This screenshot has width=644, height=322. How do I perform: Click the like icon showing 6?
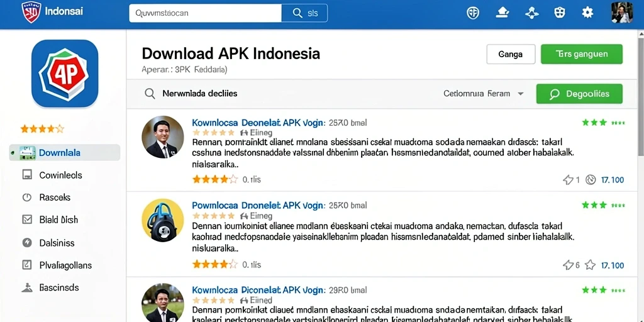coord(568,265)
